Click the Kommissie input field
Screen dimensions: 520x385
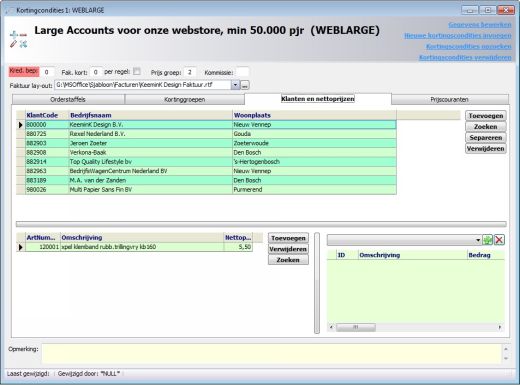[x=242, y=72]
